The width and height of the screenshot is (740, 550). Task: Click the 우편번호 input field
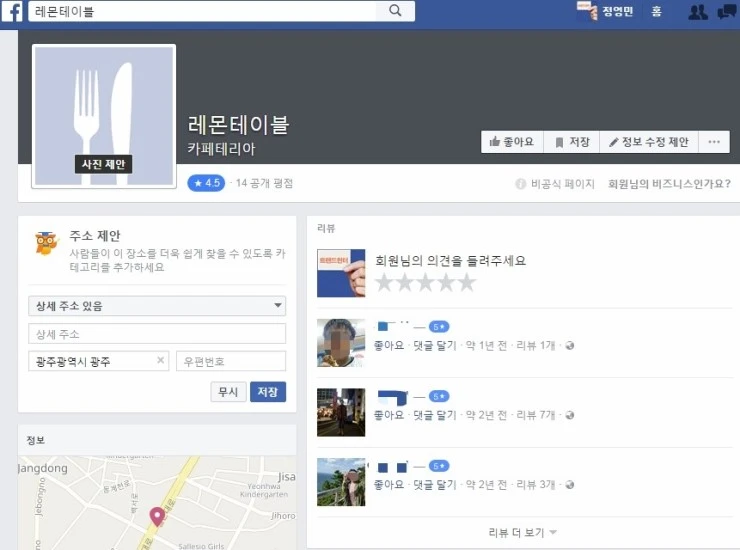coord(231,361)
